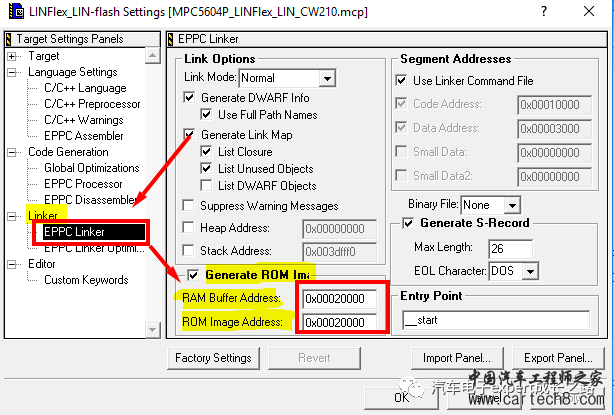
Task: Open the C/C++ Warnings panel
Action: [x=83, y=120]
